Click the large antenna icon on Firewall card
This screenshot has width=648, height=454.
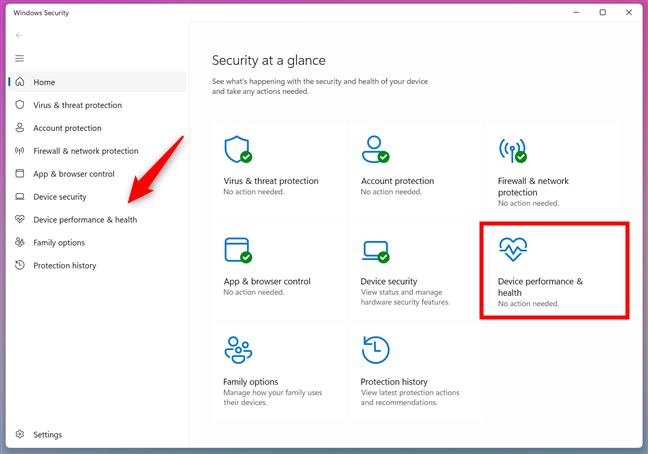click(512, 150)
